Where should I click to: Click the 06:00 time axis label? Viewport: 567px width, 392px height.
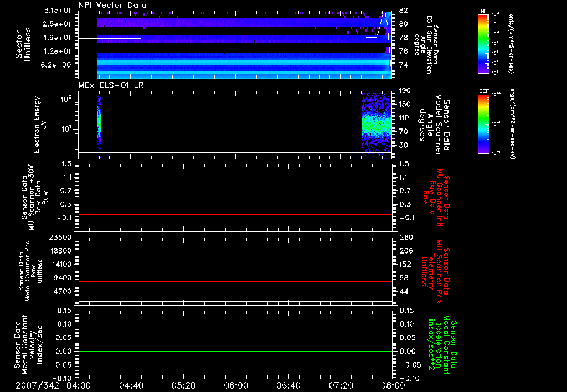click(x=236, y=385)
